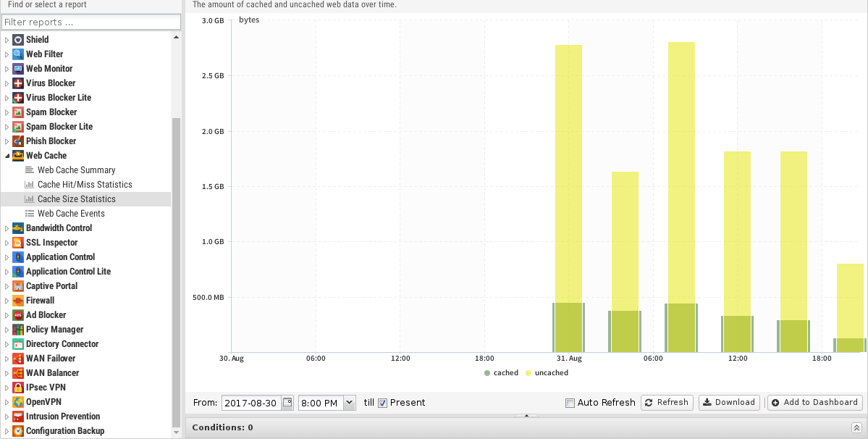Viewport: 868px width, 439px height.
Task: Toggle the cached series in legend
Action: (501, 372)
